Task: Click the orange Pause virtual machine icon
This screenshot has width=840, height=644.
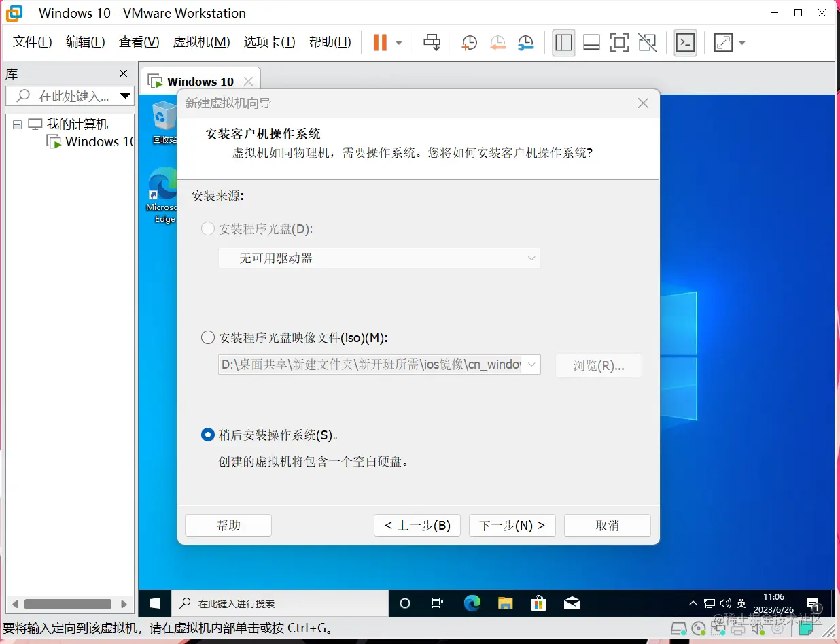Action: pos(380,42)
